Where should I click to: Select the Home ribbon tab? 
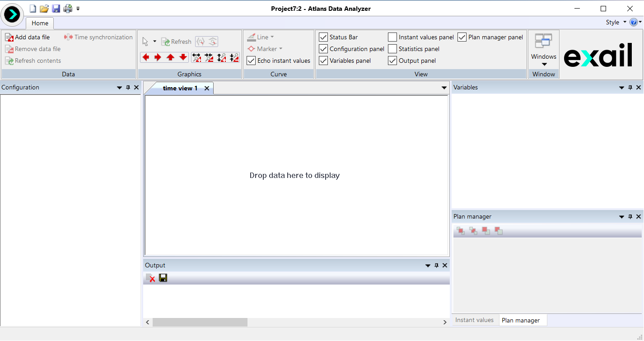point(40,23)
